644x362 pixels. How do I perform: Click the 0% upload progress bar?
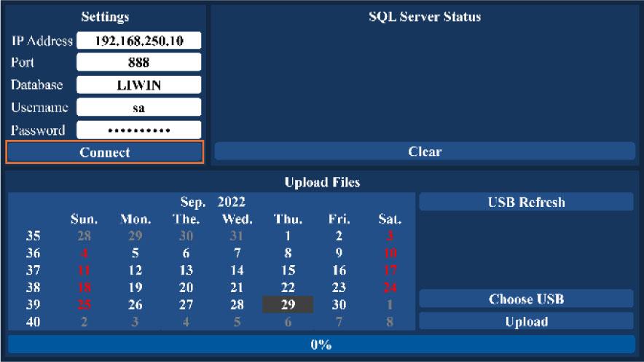[321, 345]
